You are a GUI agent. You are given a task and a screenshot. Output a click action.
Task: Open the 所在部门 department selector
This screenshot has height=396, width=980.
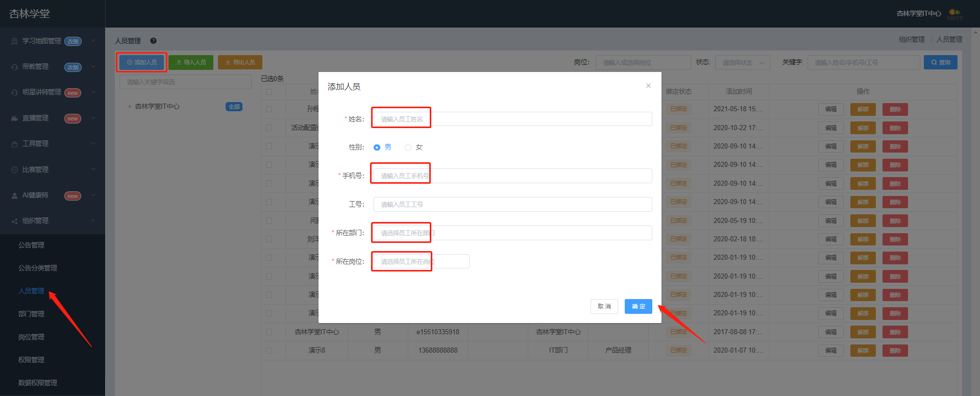pos(512,233)
